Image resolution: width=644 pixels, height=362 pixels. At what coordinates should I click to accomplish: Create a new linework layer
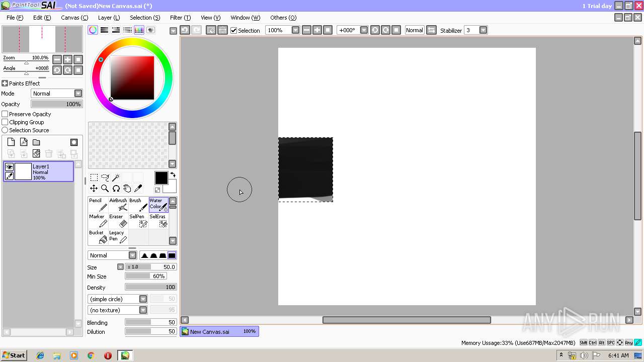coord(24,142)
